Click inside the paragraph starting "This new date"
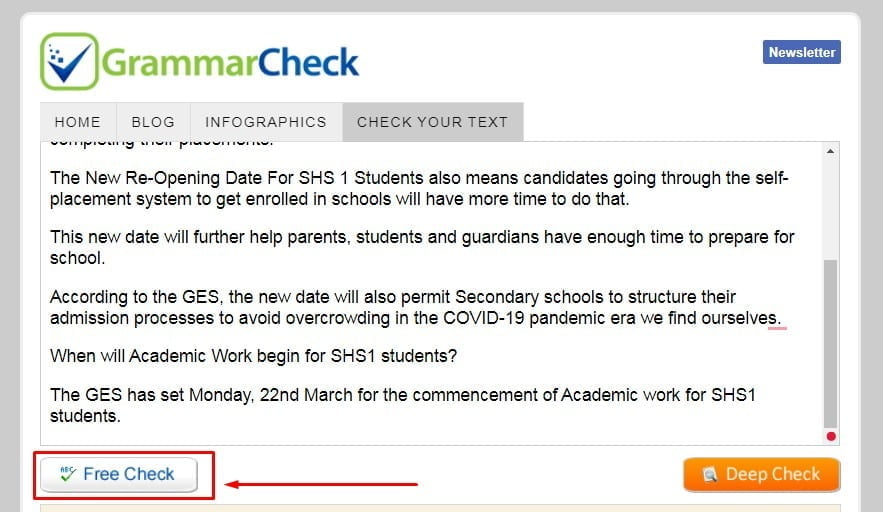The image size is (883, 512). pyautogui.click(x=422, y=247)
